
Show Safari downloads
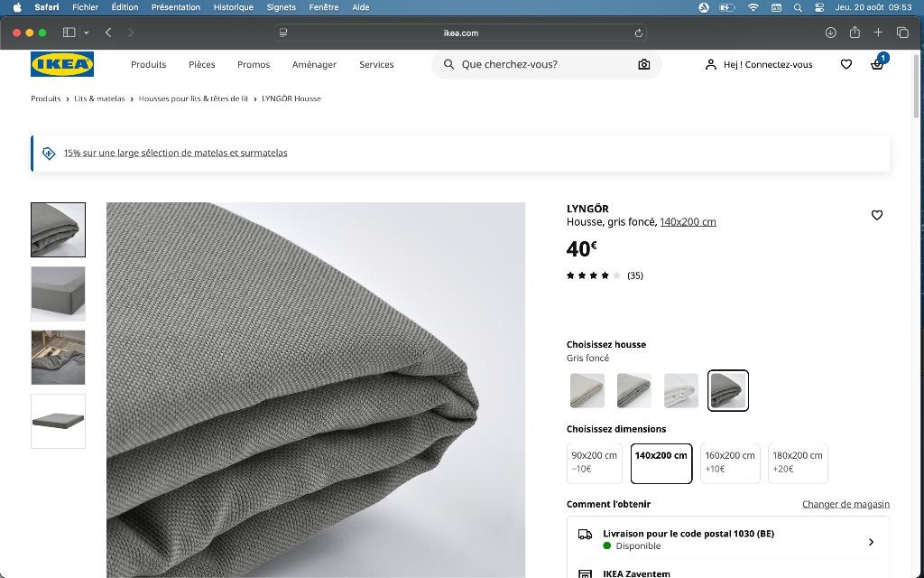click(830, 33)
